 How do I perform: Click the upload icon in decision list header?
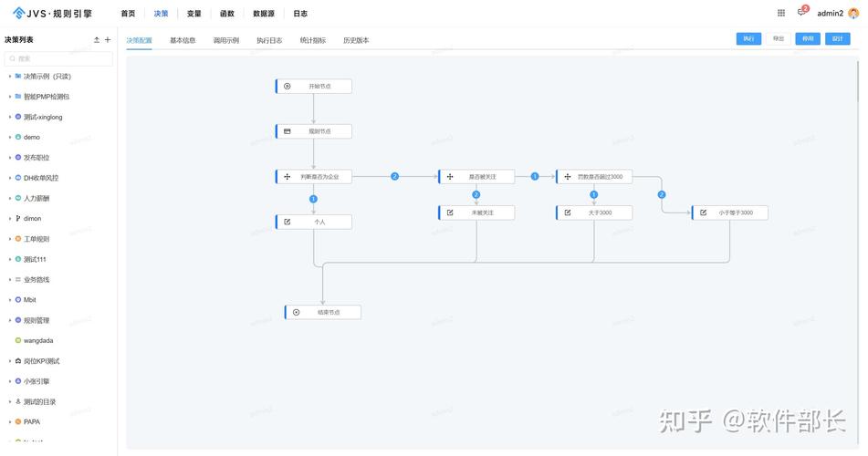pos(97,40)
